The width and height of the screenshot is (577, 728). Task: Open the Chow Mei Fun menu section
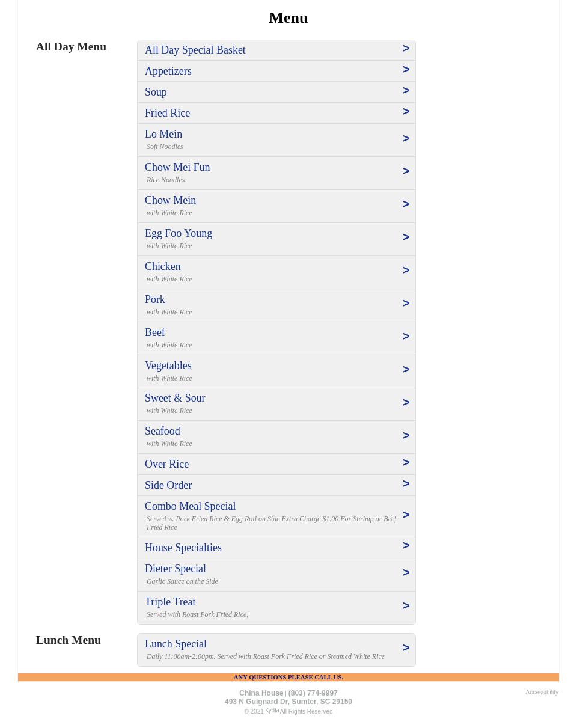click(177, 167)
